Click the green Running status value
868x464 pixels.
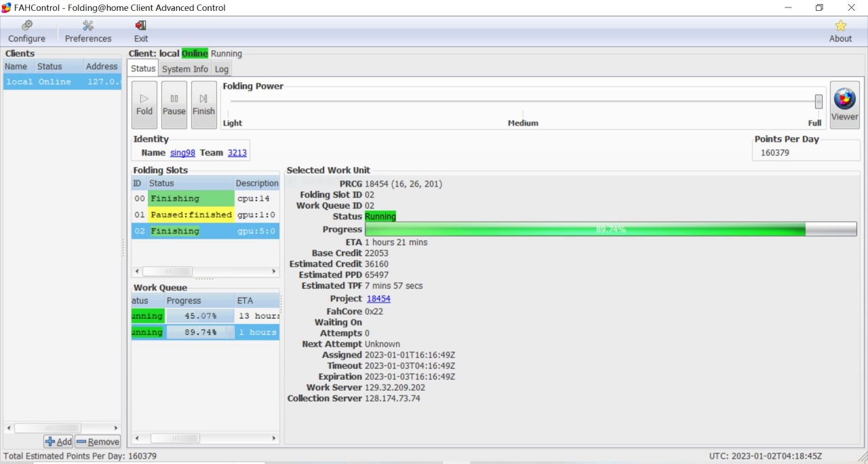(x=380, y=216)
